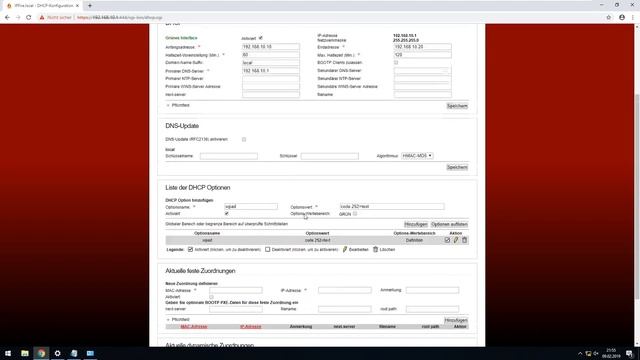Edit the Optionswert field
Viewport: 640px width, 360px height.
click(392, 207)
